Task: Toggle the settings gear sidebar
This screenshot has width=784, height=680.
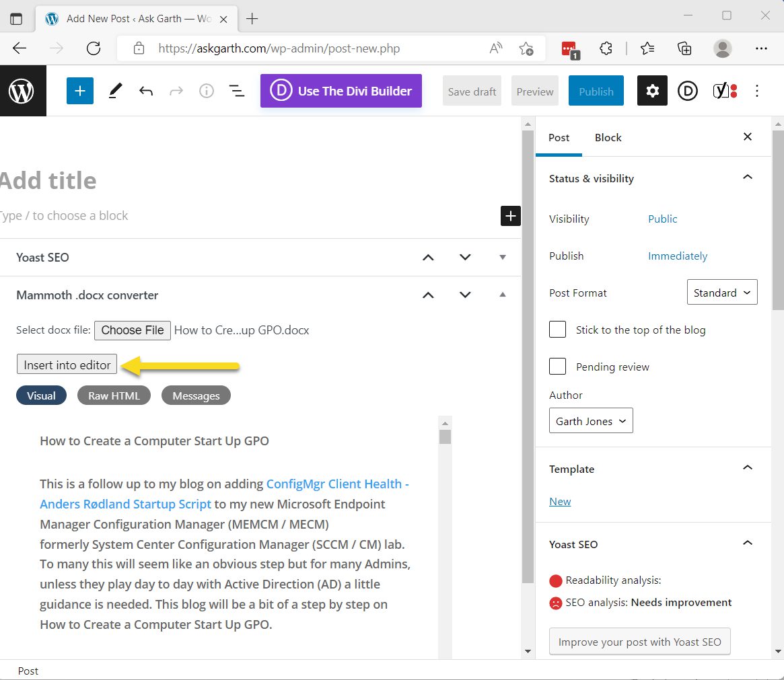Action: [x=652, y=90]
